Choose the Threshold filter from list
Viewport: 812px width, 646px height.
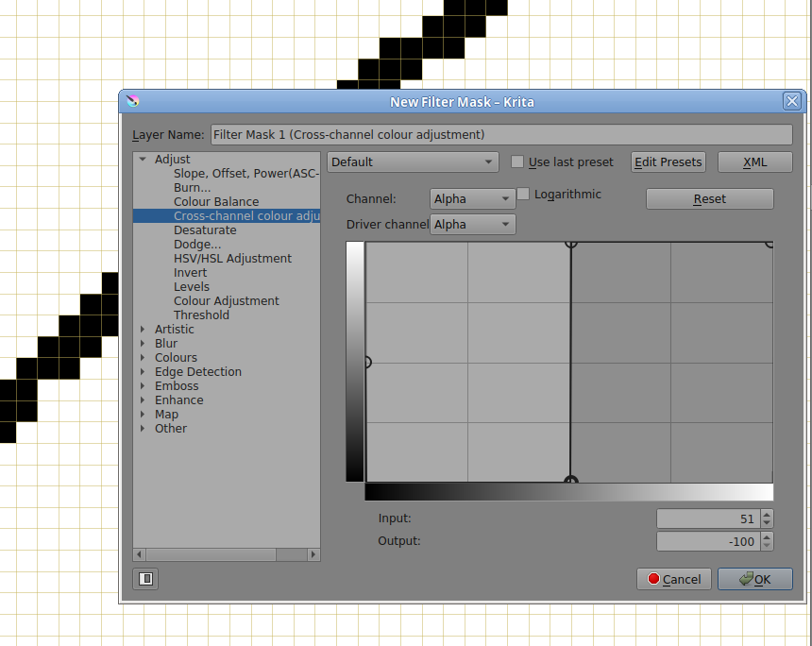(x=201, y=315)
